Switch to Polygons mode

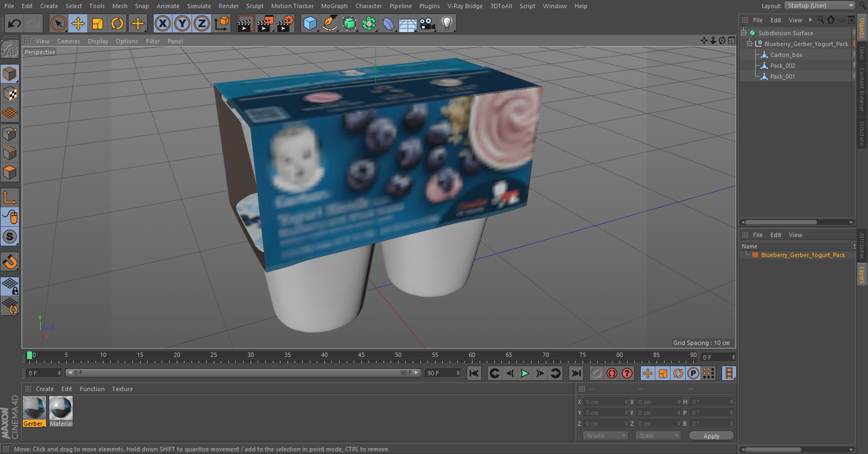click(10, 172)
